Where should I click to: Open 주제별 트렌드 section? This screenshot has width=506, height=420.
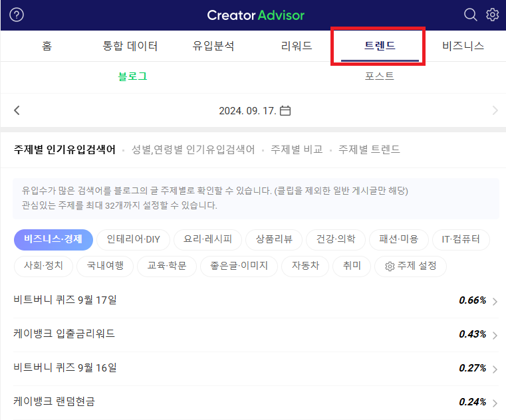(x=369, y=150)
